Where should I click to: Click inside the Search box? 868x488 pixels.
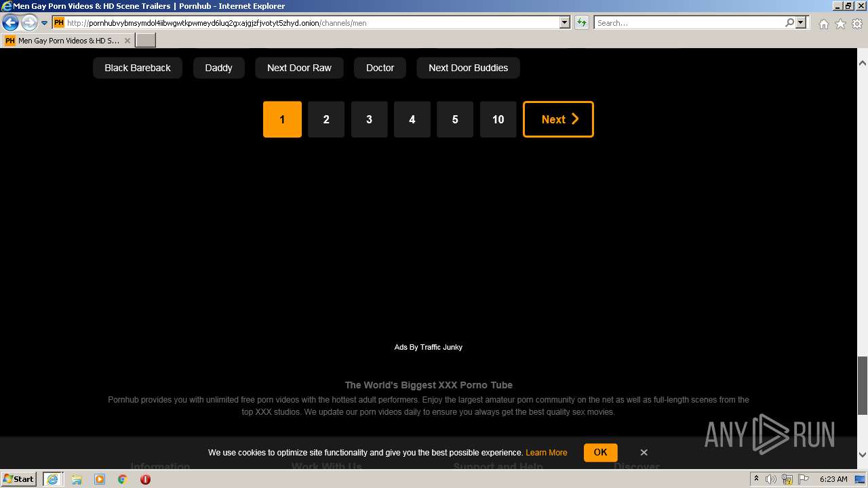(689, 23)
